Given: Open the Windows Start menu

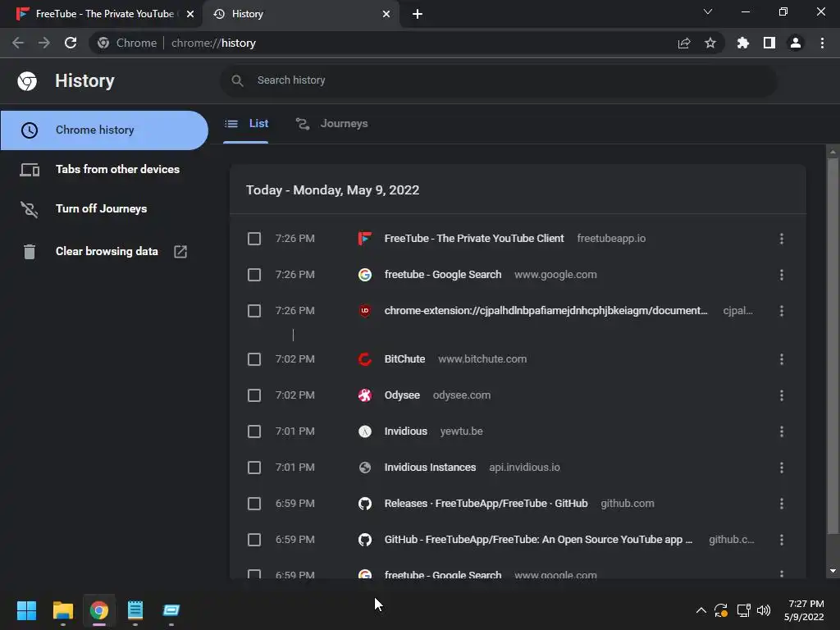Looking at the screenshot, I should [x=26, y=610].
